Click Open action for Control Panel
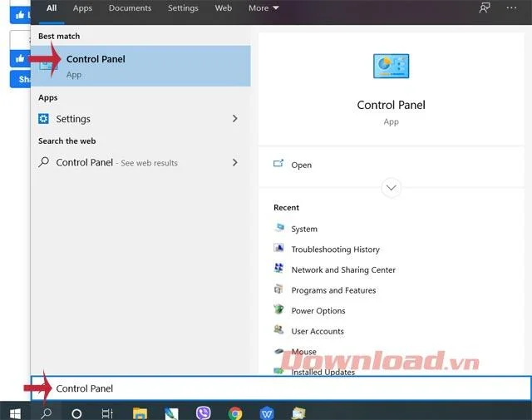The image size is (532, 420). tap(301, 165)
